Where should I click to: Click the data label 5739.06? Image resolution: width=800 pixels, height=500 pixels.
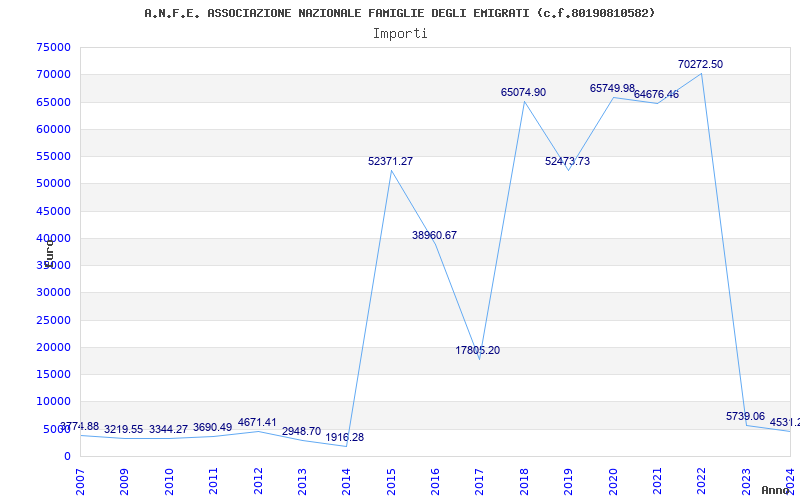(745, 416)
